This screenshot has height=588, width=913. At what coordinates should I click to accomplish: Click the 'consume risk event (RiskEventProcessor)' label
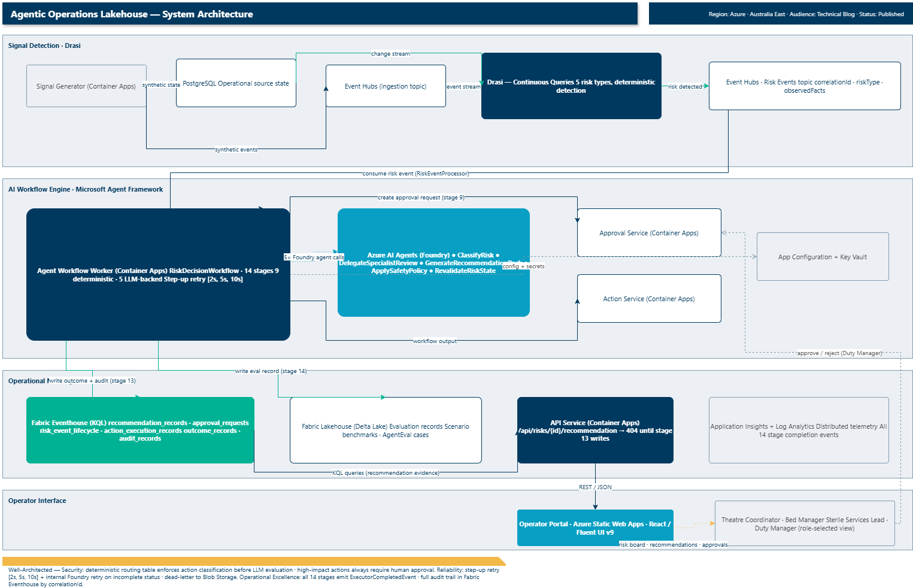coord(415,174)
